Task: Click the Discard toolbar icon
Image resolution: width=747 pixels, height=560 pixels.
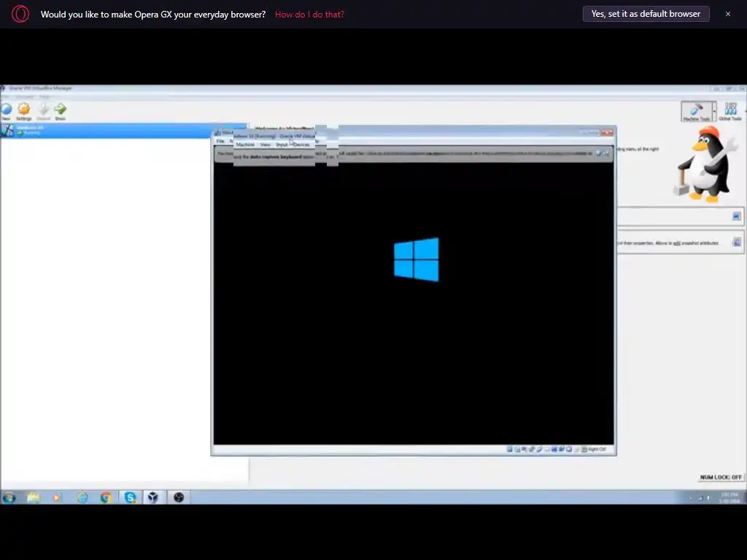Action: pyautogui.click(x=43, y=111)
